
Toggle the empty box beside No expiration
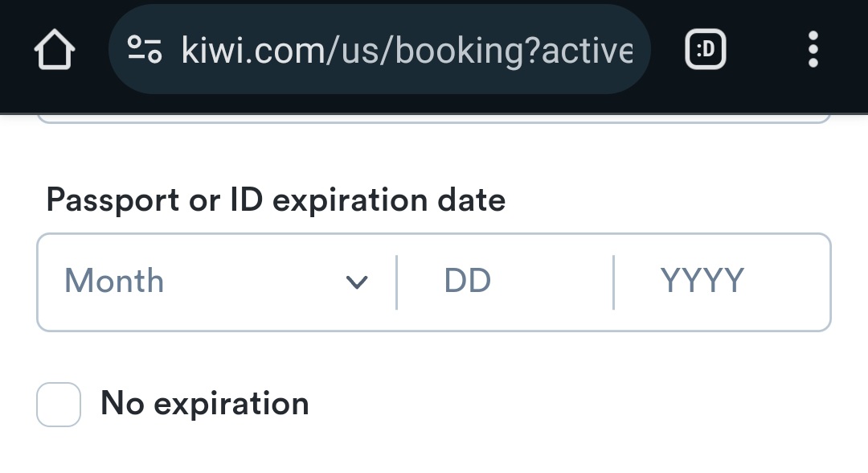[x=58, y=403]
